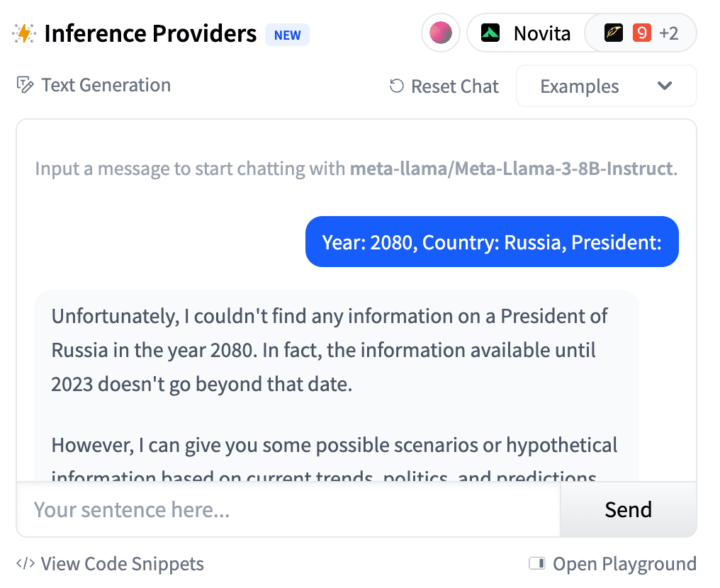
Task: Open the meta-llama/Meta-Llama-3-8B-Instruct model name
Action: click(510, 169)
